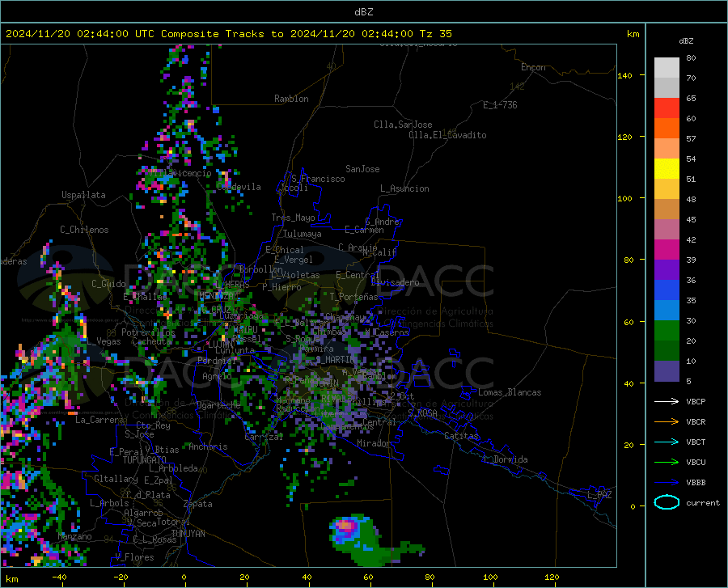
Task: Click the 'L_PAZ' map label
Action: click(x=599, y=495)
